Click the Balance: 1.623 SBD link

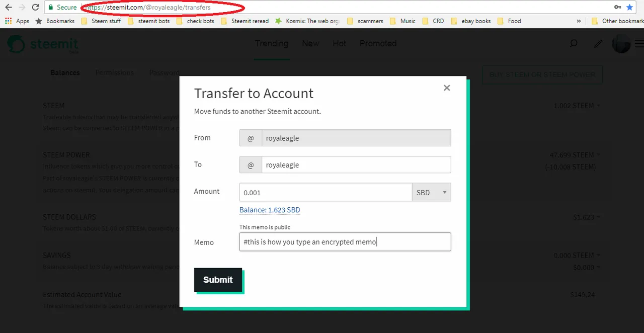click(x=270, y=210)
